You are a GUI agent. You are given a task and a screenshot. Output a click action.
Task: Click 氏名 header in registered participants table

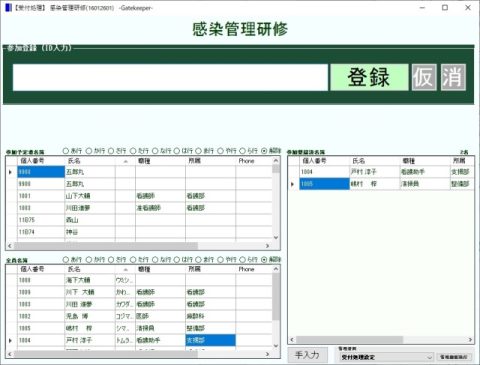375,161
